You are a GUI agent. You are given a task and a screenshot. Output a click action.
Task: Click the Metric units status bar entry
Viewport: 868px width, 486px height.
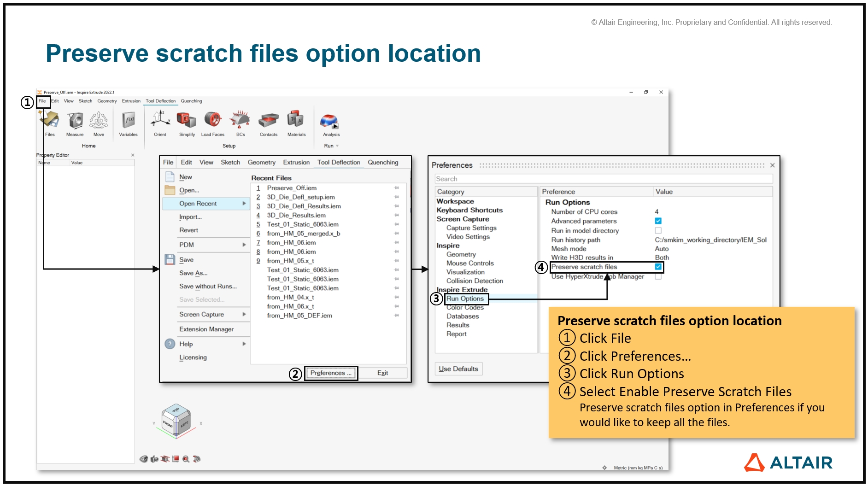point(638,468)
